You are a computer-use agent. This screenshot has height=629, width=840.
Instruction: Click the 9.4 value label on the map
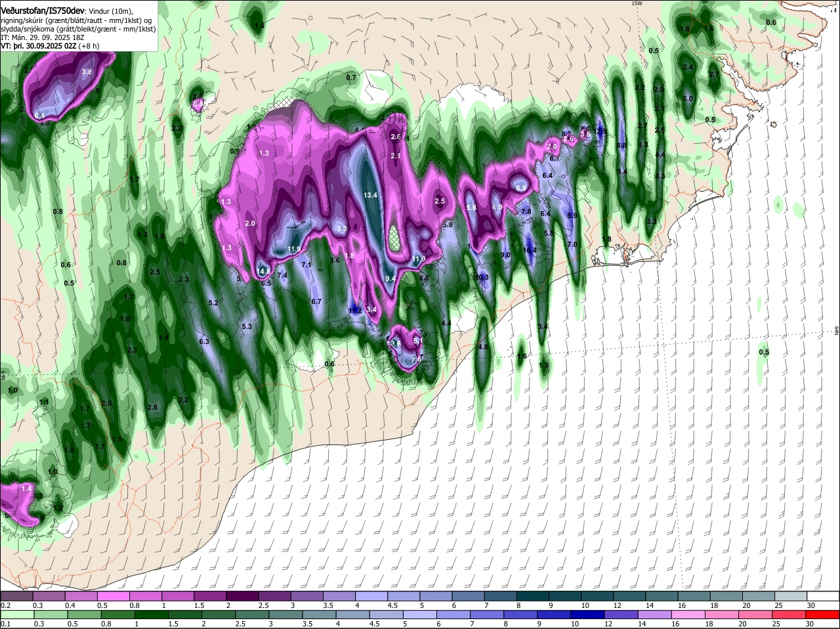click(390, 279)
